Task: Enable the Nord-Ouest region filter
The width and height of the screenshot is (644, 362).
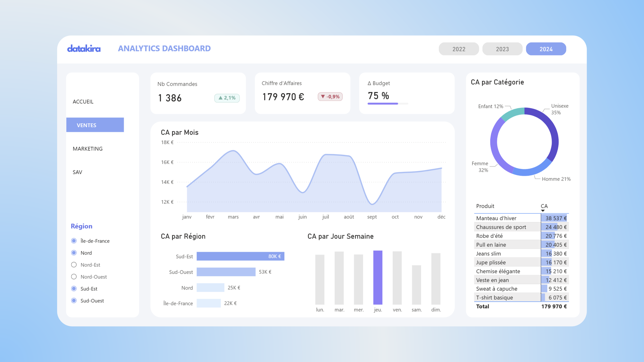Action: [x=74, y=277]
